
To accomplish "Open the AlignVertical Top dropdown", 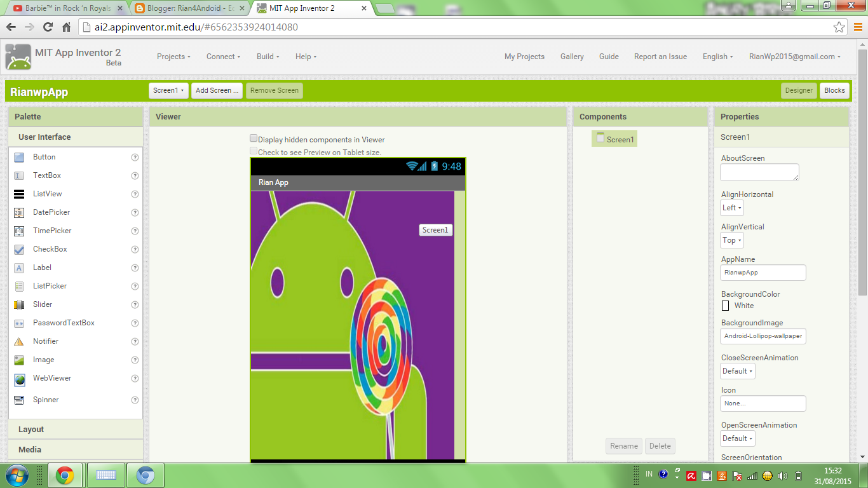I will [x=732, y=240].
